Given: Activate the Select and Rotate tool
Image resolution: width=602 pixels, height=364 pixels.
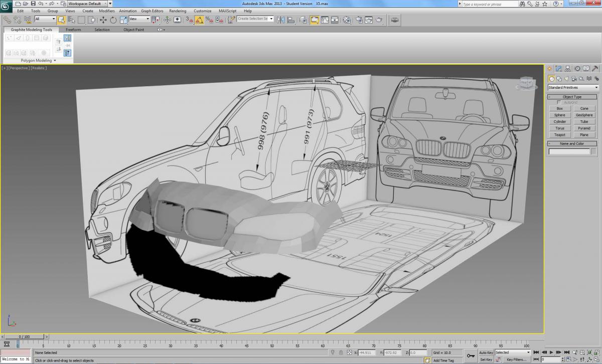Looking at the screenshot, I should pyautogui.click(x=113, y=20).
